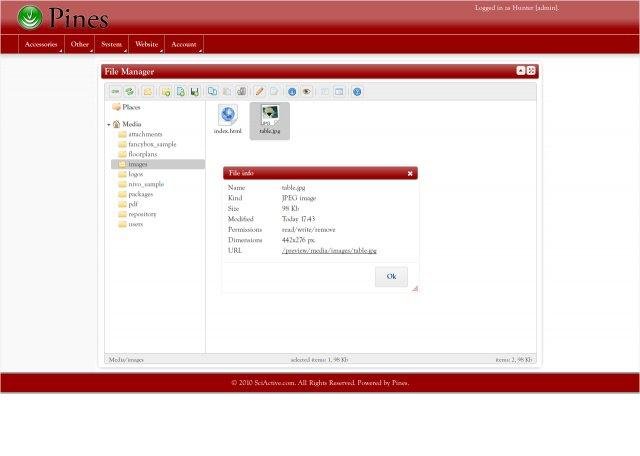
Task: Close the File info dialog with X
Action: pos(410,174)
